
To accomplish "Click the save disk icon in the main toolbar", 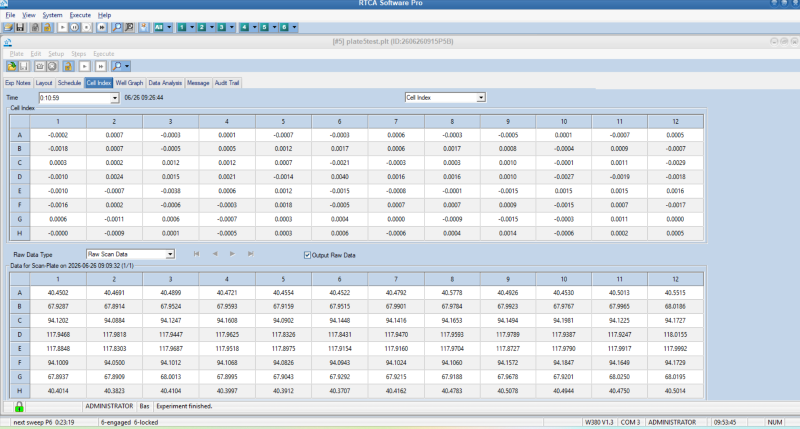I will point(20,28).
